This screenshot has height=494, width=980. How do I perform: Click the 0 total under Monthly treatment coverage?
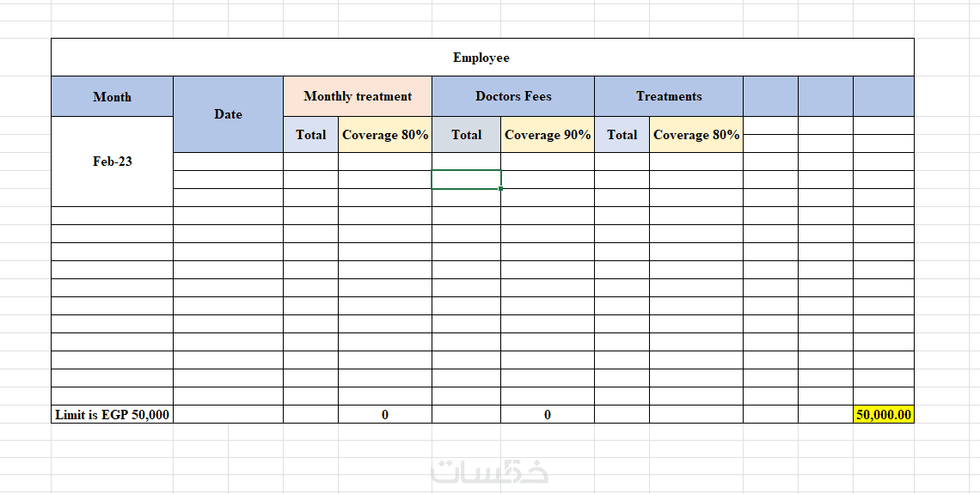click(385, 415)
